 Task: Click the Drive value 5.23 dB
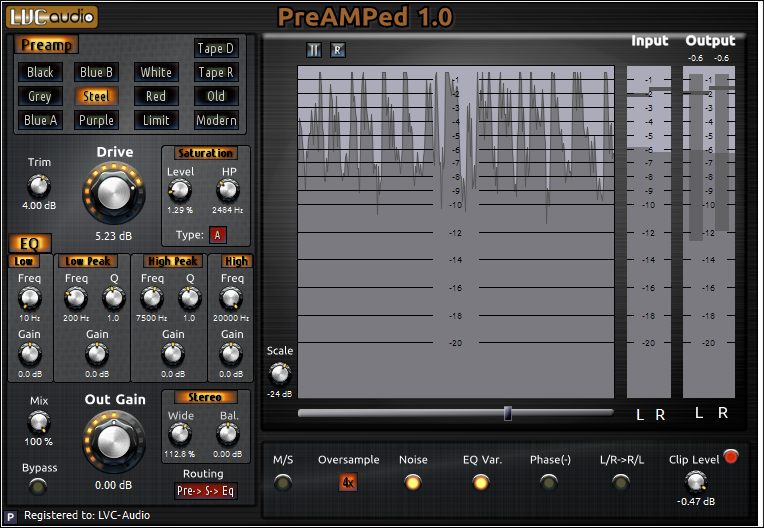tap(114, 236)
